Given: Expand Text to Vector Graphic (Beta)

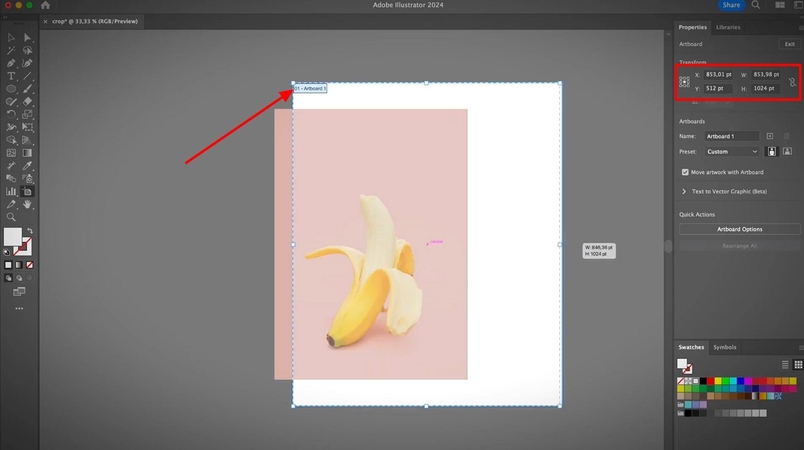Looking at the screenshot, I should click(684, 192).
